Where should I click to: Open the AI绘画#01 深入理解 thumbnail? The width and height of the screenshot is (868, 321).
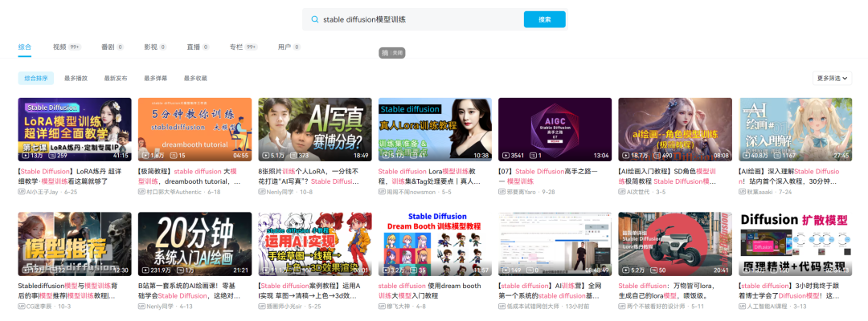(x=796, y=129)
